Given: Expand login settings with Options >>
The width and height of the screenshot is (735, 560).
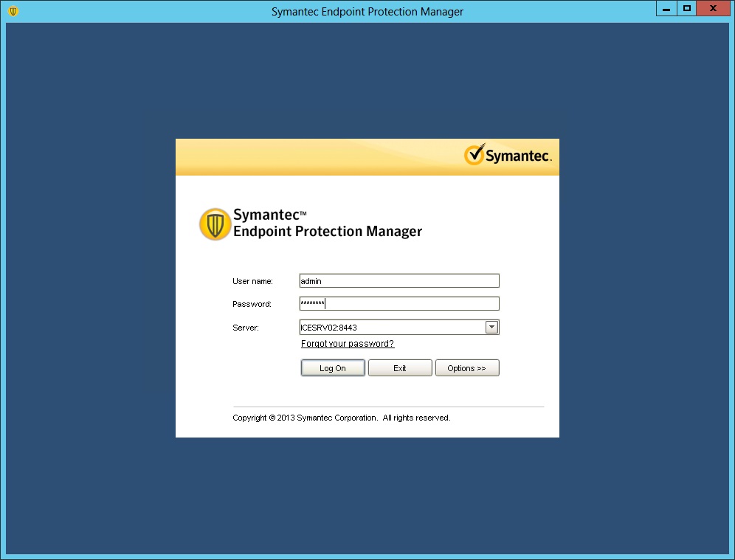Looking at the screenshot, I should 466,368.
